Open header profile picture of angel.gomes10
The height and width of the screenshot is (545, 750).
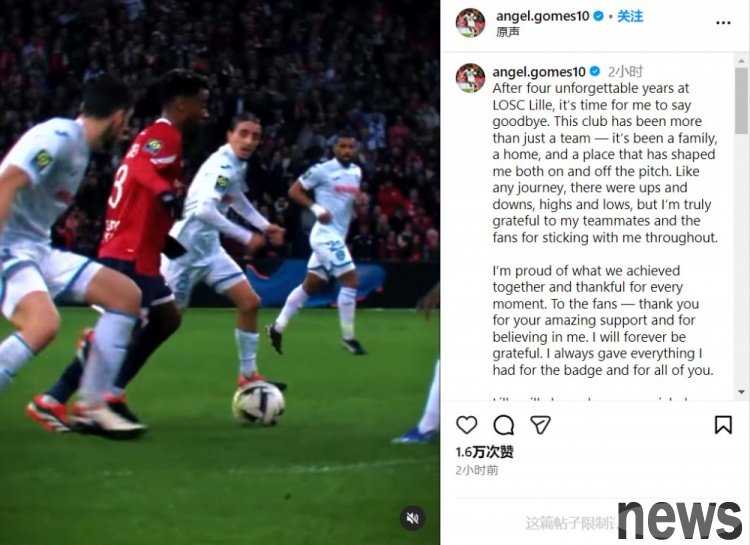click(x=470, y=22)
